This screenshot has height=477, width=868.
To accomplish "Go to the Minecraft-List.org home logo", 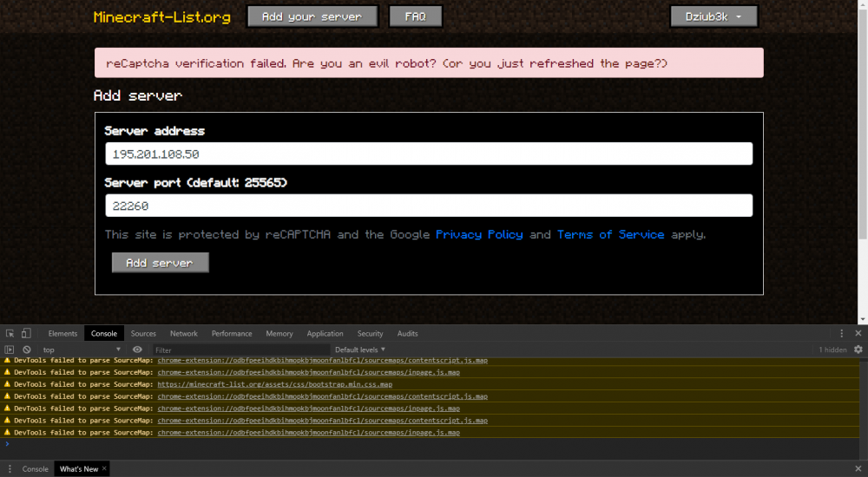I will [x=161, y=17].
